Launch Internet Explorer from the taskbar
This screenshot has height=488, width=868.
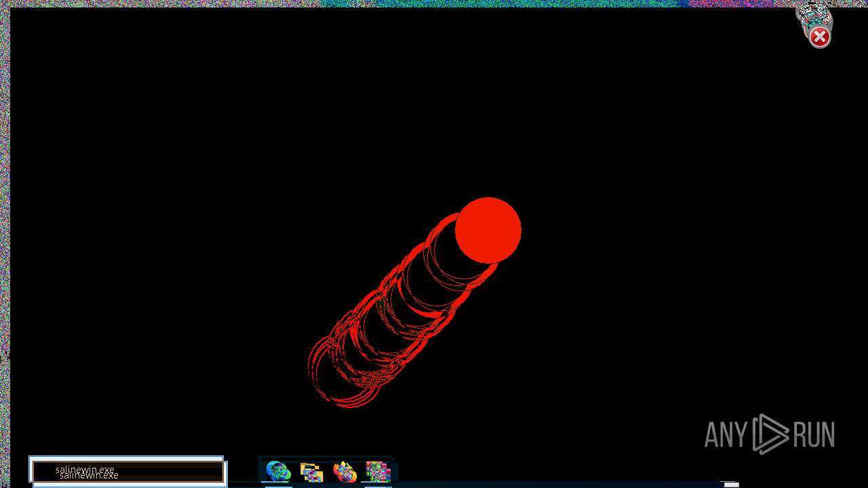[278, 471]
